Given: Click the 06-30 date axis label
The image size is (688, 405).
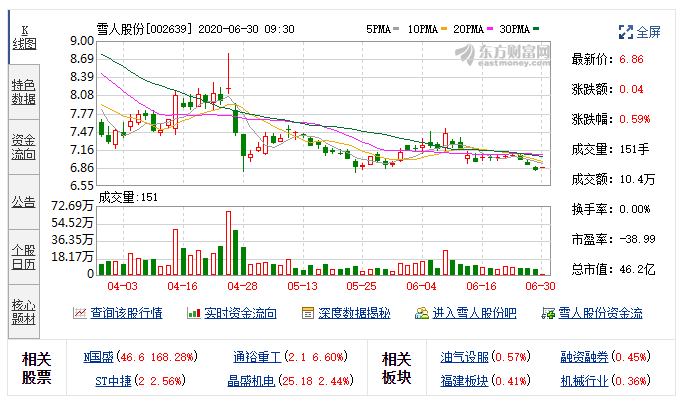Looking at the screenshot, I should pos(541,286).
